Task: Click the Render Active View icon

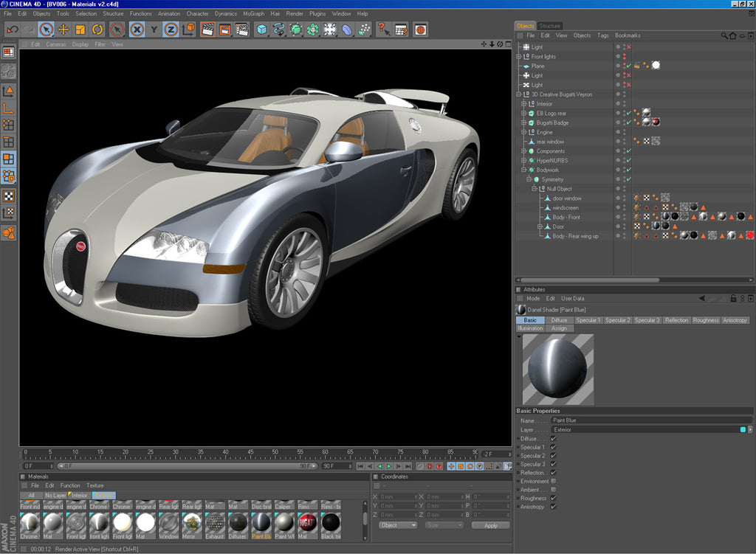Action: pos(210,30)
